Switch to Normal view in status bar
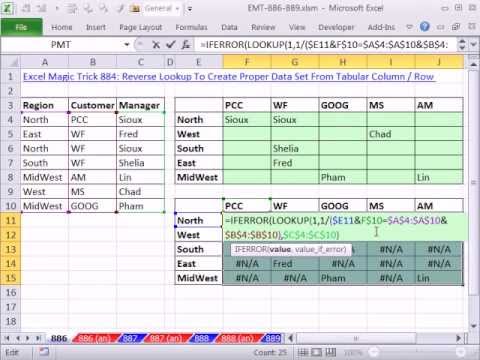 click(303, 352)
